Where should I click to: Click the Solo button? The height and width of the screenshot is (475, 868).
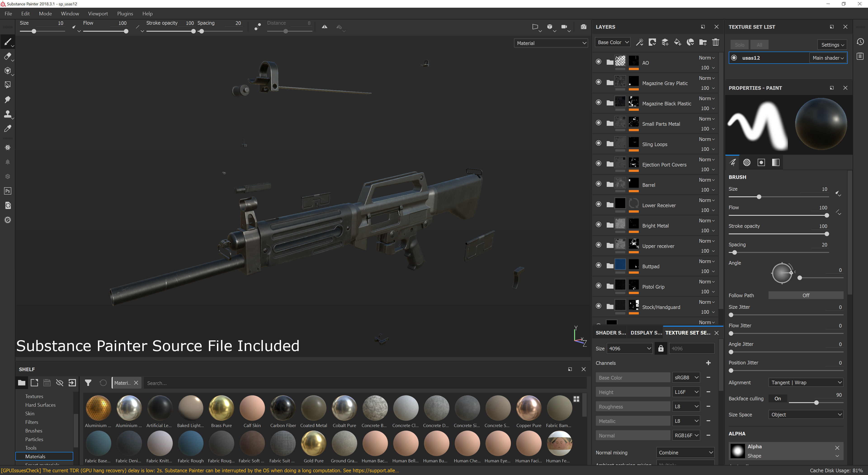tap(739, 45)
